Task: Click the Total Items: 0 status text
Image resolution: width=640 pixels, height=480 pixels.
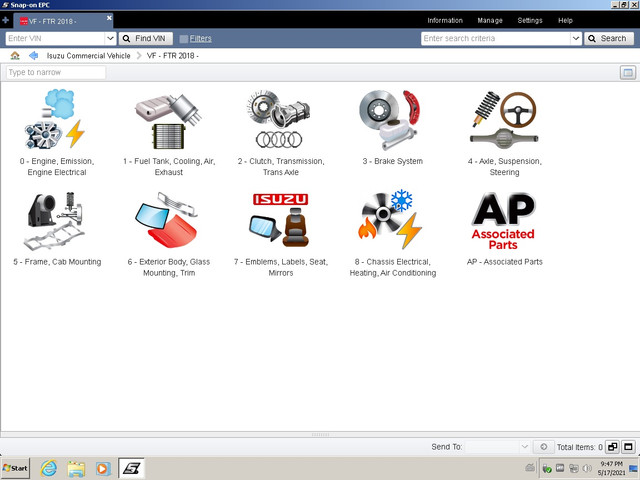Action: coord(580,447)
